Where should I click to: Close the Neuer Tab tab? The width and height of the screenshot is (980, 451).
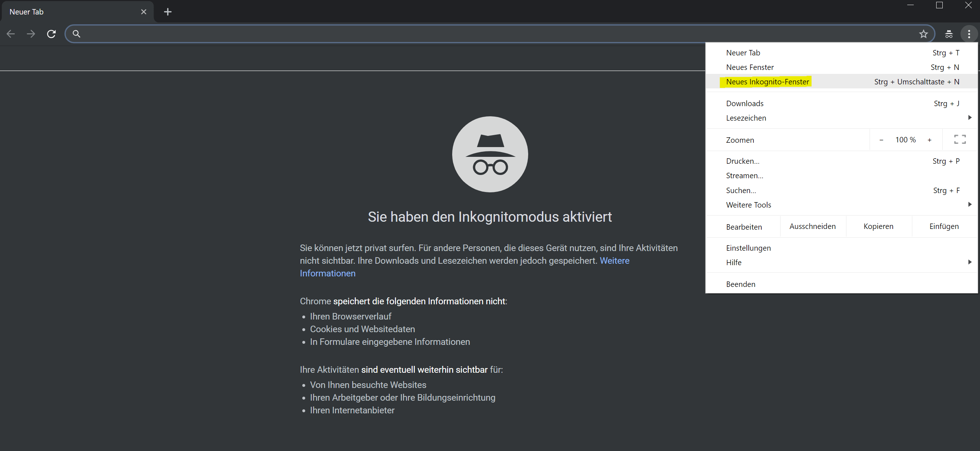[x=143, y=12]
